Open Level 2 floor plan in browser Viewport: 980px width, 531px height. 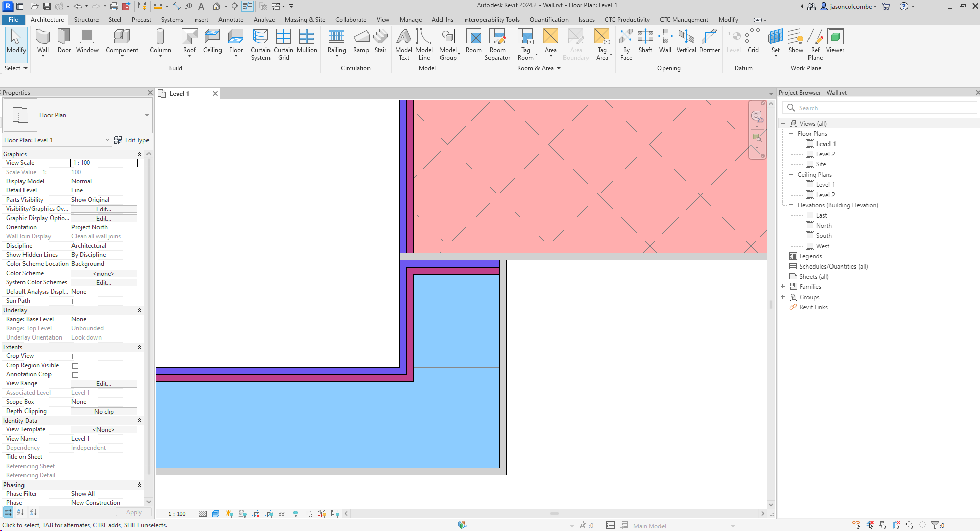[x=825, y=154]
